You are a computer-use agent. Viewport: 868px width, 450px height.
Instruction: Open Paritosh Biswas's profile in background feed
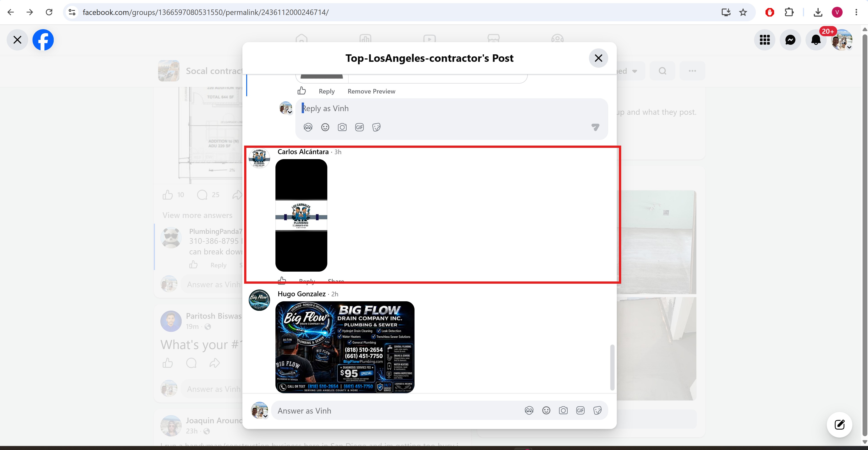(214, 316)
